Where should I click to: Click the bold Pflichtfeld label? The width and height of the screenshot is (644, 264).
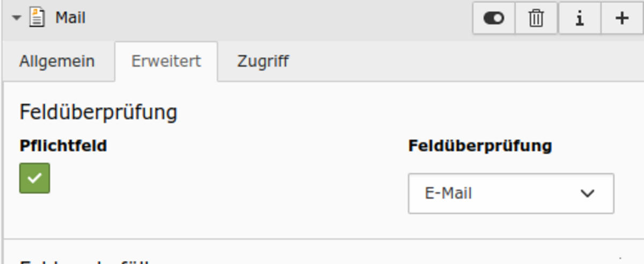pos(63,145)
